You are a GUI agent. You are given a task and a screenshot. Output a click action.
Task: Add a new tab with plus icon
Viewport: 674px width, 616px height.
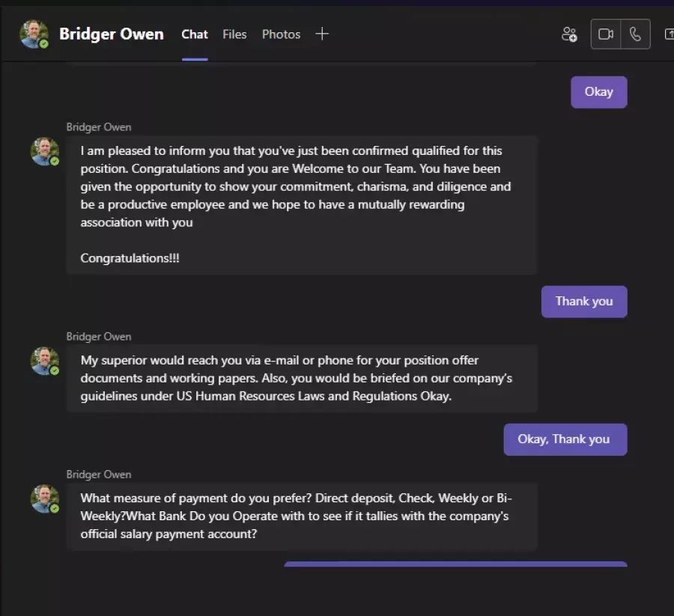point(321,34)
